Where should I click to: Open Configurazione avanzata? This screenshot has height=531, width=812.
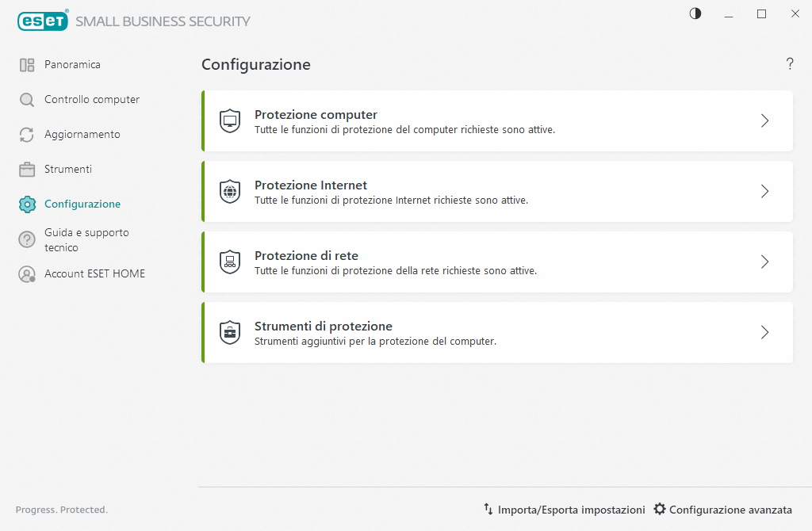point(730,510)
